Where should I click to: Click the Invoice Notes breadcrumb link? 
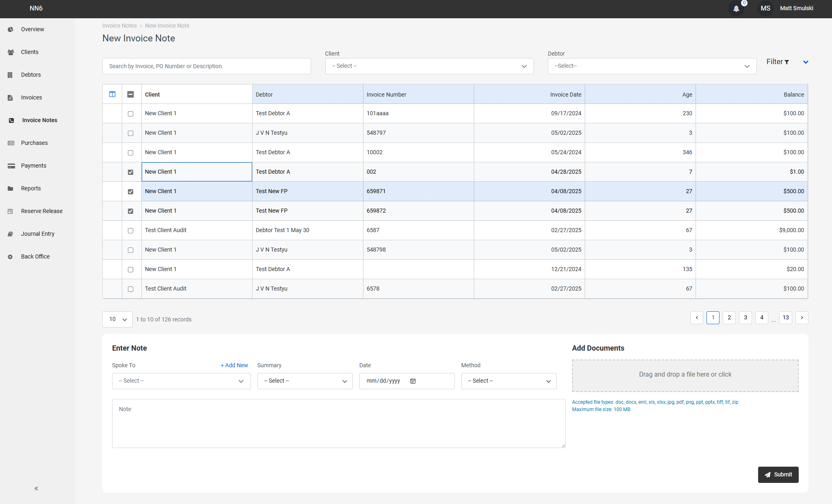(119, 26)
